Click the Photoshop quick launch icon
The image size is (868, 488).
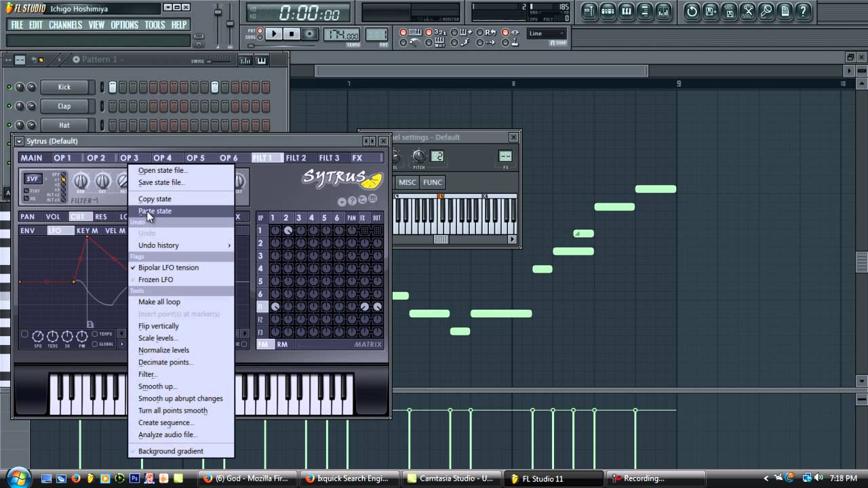[134, 478]
